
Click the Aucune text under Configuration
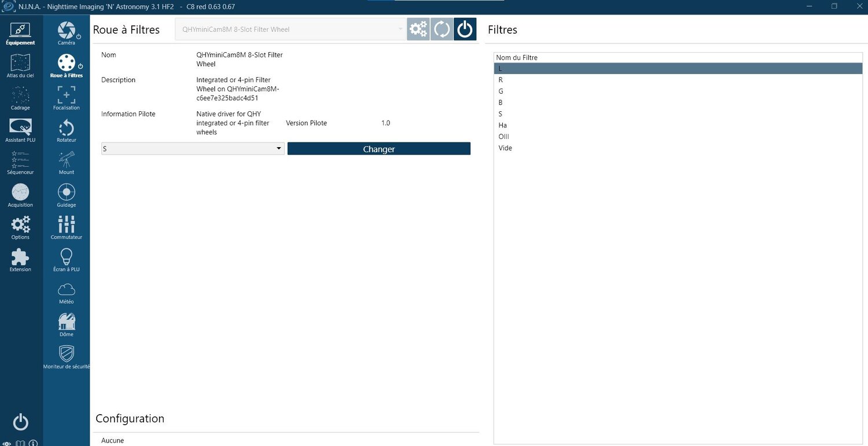112,441
